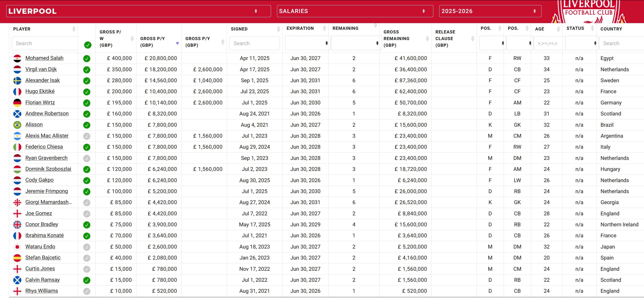
Task: Open the Salaries view selector menu
Action: tap(354, 11)
